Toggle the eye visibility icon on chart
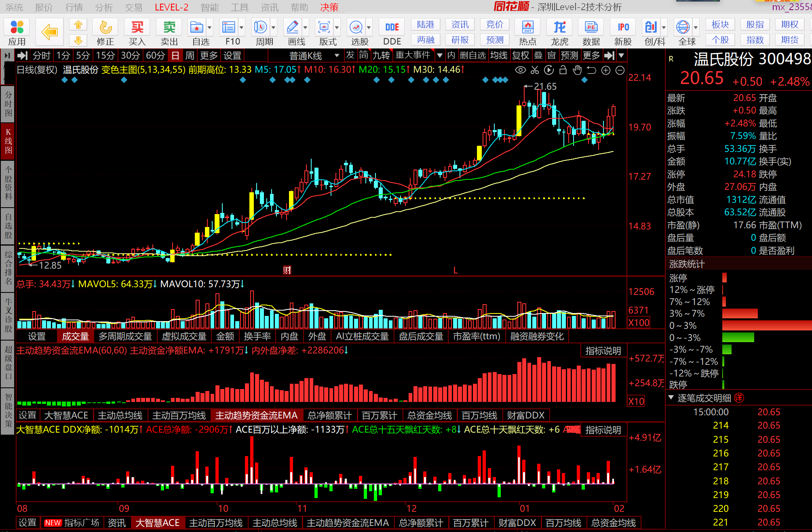Viewport: 812px width, 532px height. (x=521, y=70)
